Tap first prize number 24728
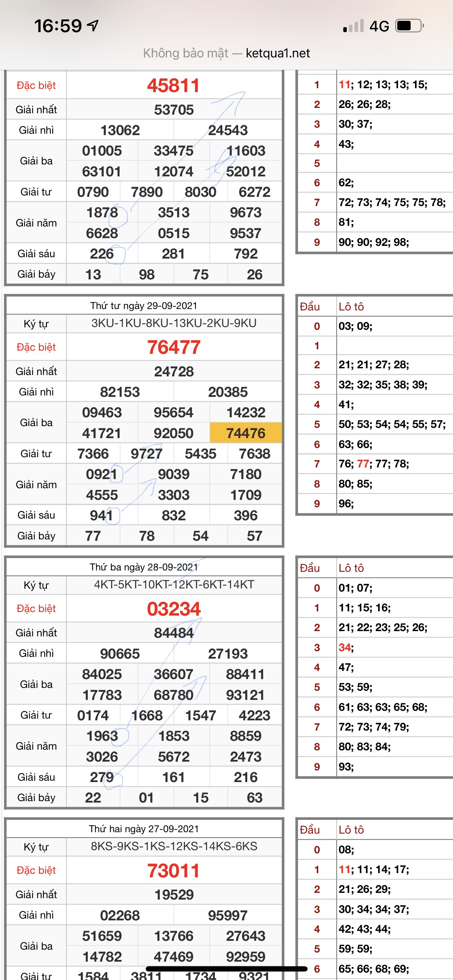This screenshot has width=453, height=980. pyautogui.click(x=174, y=372)
